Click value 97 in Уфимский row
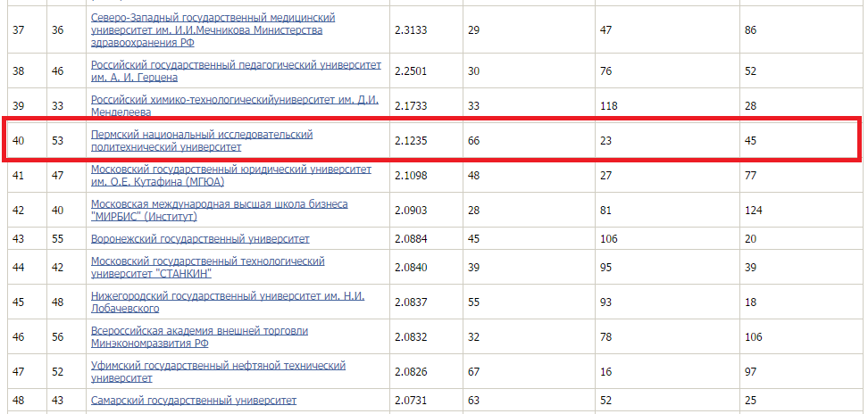868x414 pixels. 751,372
